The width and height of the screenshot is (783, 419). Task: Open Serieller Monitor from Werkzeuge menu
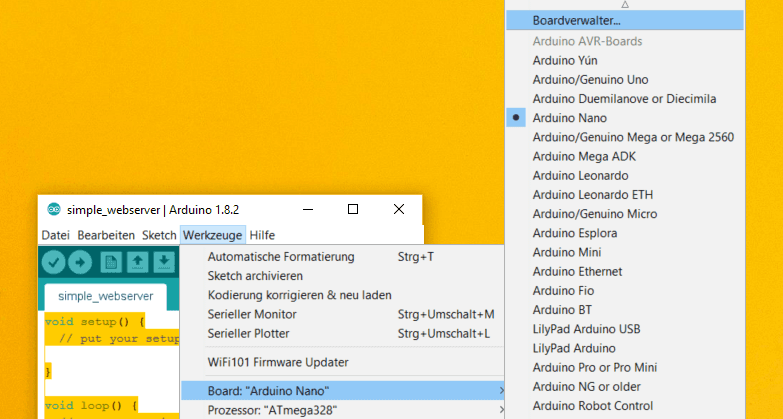pyautogui.click(x=258, y=314)
